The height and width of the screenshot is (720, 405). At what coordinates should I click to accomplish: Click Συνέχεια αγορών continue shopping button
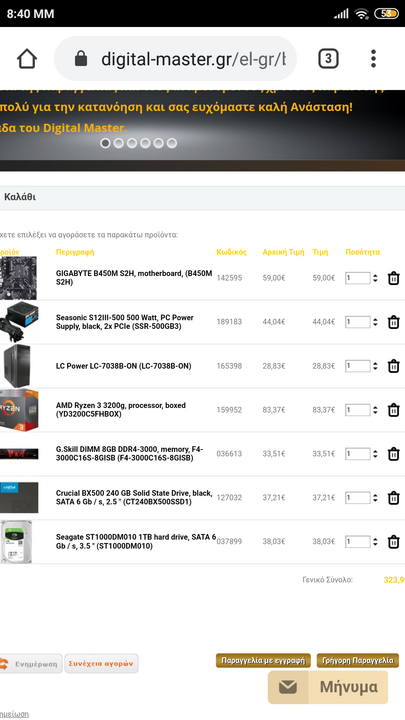pos(101,664)
